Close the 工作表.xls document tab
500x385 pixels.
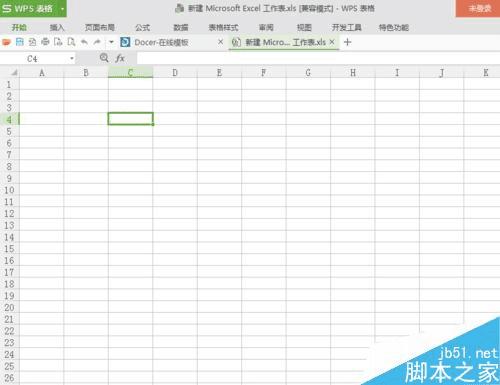coord(332,42)
